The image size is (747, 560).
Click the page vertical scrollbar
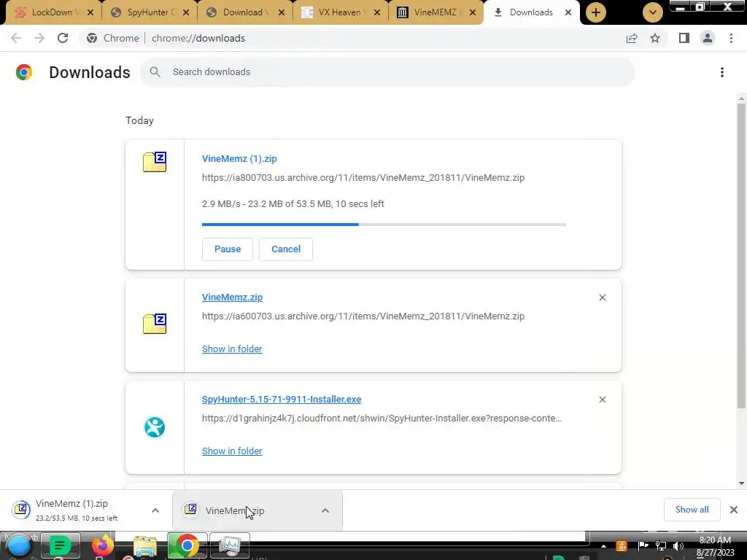point(741,255)
